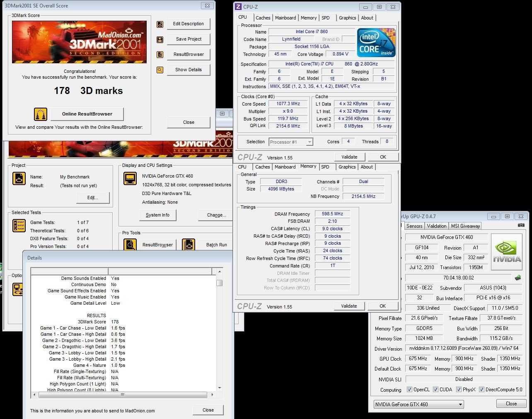Screen dimensions: 532x419
Task: Click the magnifier icon beside Show Details
Action: 160,70
